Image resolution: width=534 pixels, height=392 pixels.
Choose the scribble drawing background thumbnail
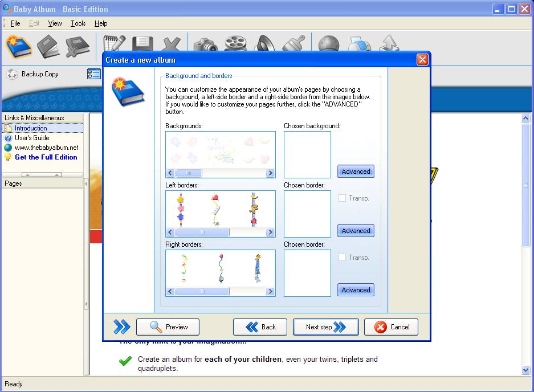click(220, 149)
